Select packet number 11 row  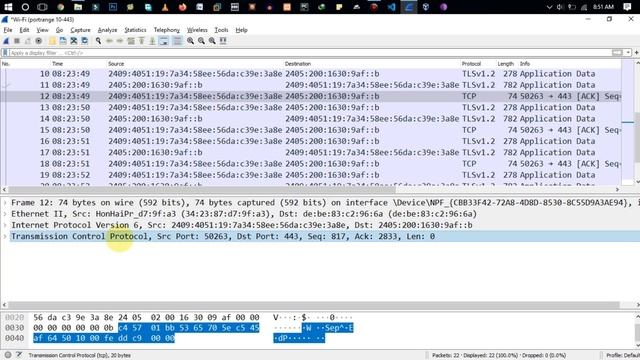click(x=311, y=85)
